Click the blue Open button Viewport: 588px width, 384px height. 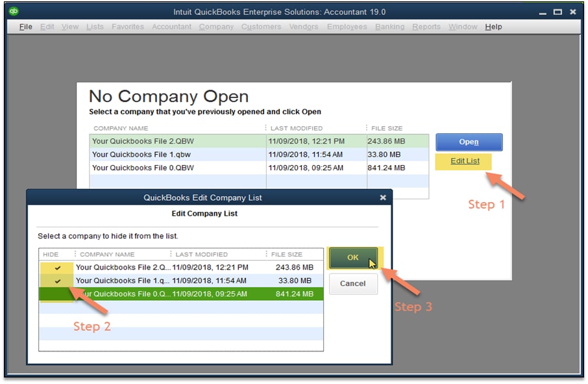pyautogui.click(x=469, y=142)
